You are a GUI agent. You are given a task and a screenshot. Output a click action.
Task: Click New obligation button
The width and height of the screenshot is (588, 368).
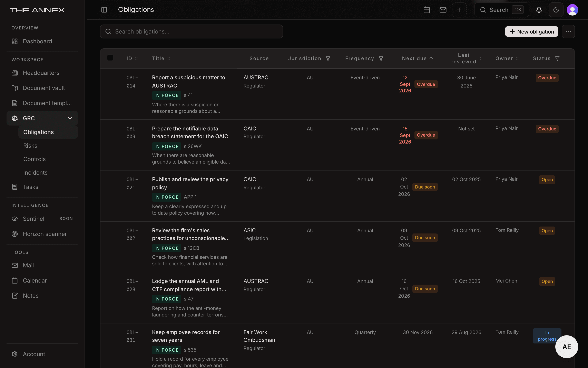pos(531,31)
